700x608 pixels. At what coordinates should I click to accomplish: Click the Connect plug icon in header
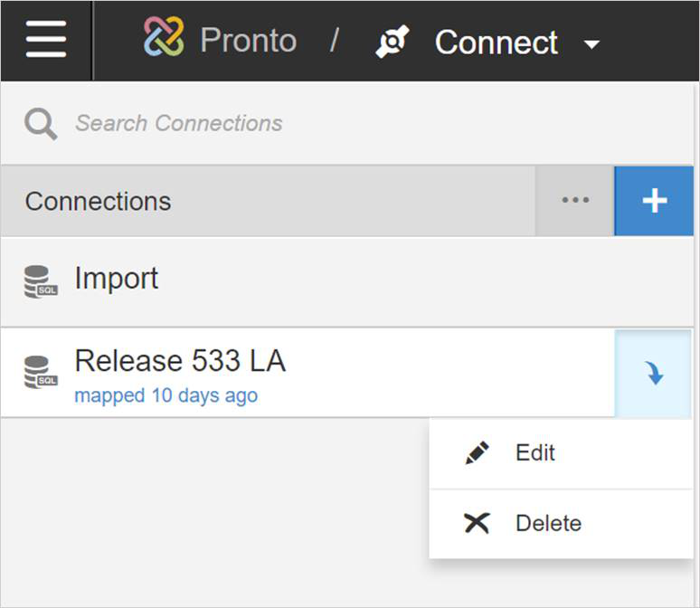click(x=393, y=42)
